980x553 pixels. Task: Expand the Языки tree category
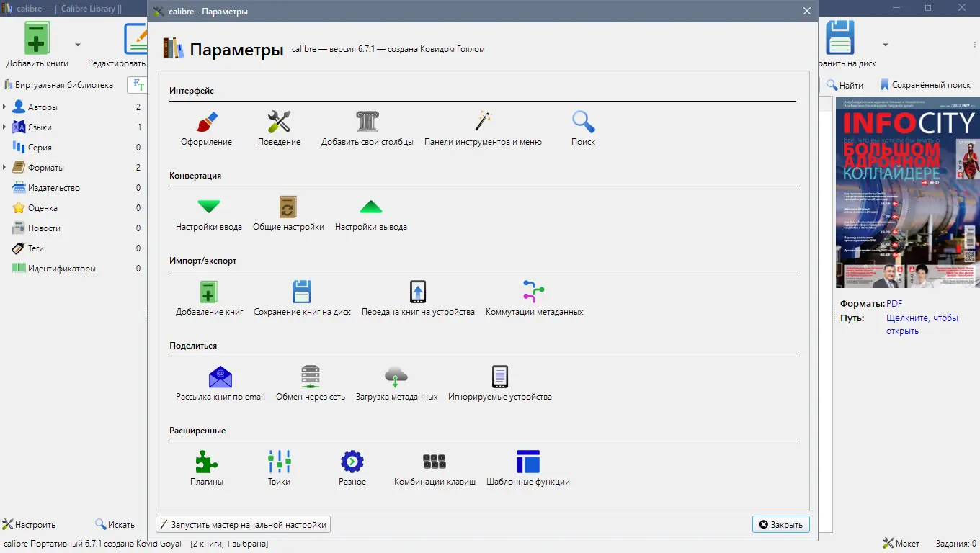pyautogui.click(x=4, y=127)
